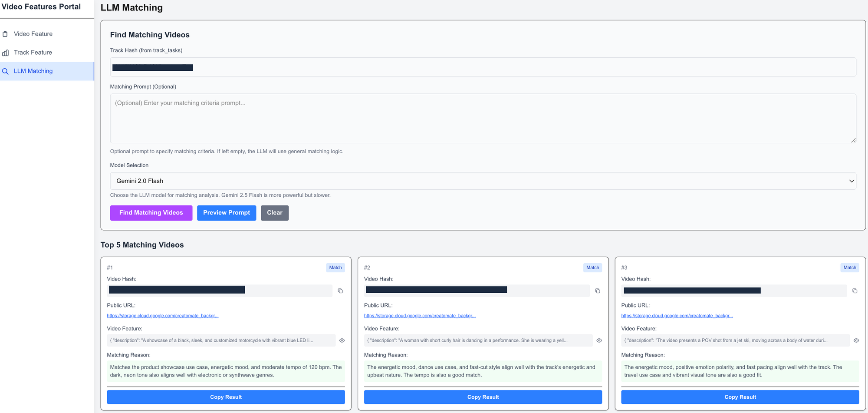Open the Video Feature page
Screen dimensions: 868x413
point(33,34)
